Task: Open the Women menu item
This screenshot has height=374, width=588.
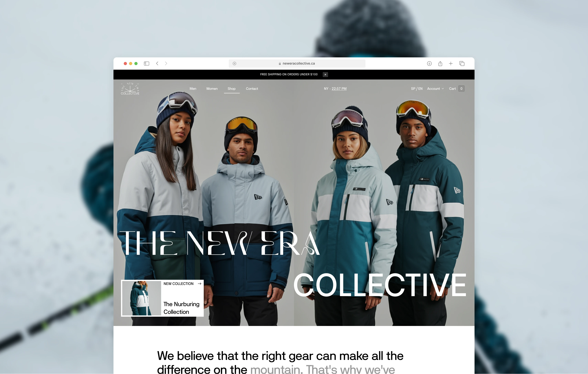Action: (212, 89)
